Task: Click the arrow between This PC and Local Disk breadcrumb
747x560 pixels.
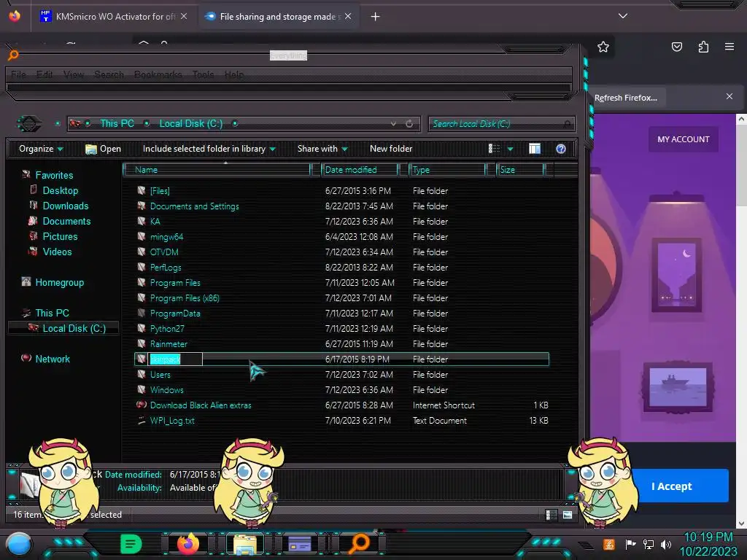Action: (147, 123)
